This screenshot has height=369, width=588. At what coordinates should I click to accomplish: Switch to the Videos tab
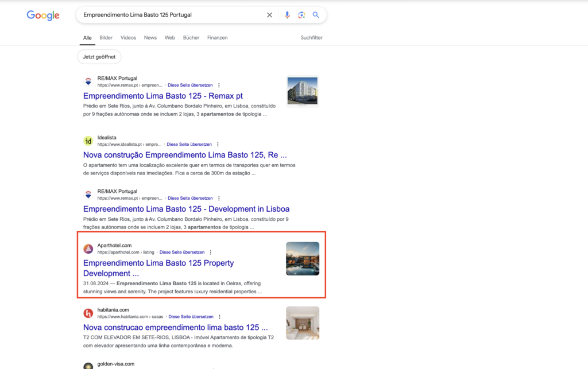[128, 38]
